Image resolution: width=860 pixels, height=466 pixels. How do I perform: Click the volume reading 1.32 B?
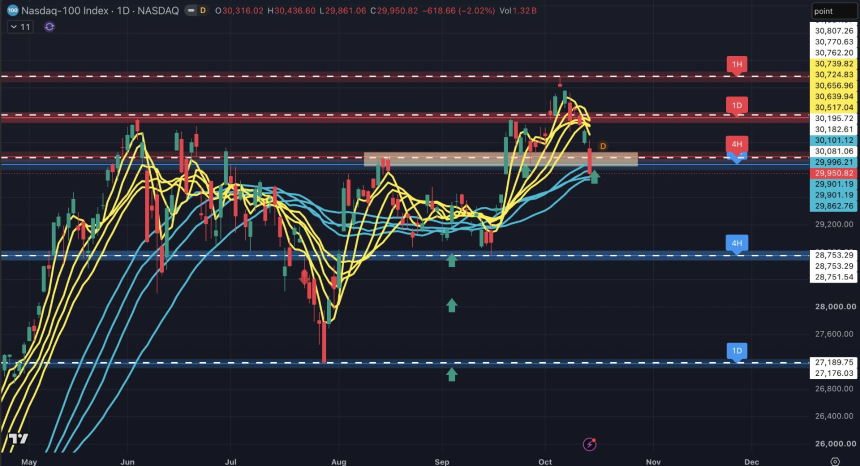click(525, 10)
